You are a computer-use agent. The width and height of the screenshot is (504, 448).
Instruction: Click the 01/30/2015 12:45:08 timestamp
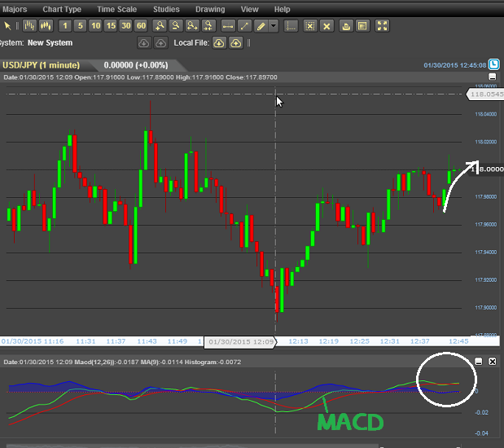455,65
